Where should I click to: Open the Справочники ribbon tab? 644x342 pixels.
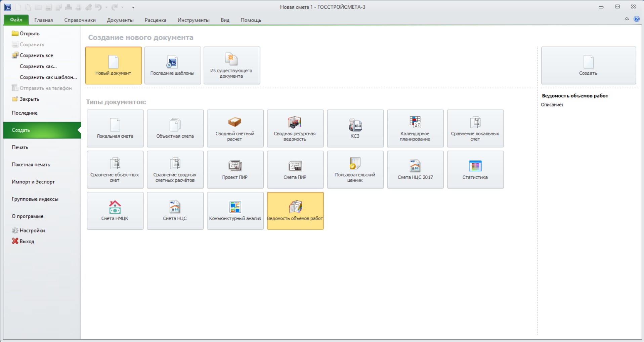80,20
